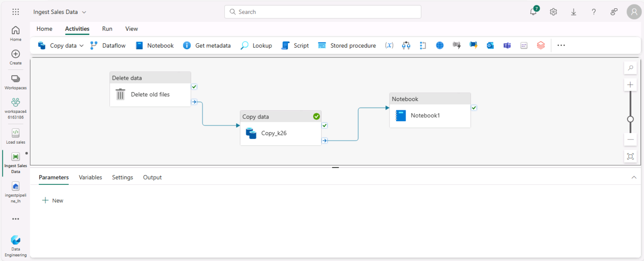The width and height of the screenshot is (644, 261).
Task: Open the downloads menu
Action: 574,12
